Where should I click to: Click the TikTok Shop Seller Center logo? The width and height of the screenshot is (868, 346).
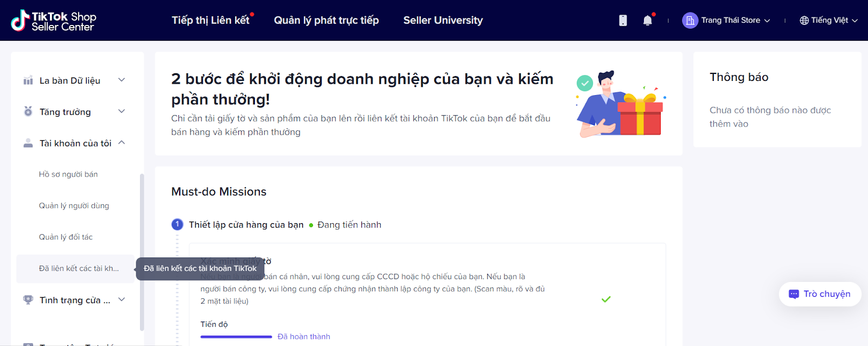(x=54, y=21)
